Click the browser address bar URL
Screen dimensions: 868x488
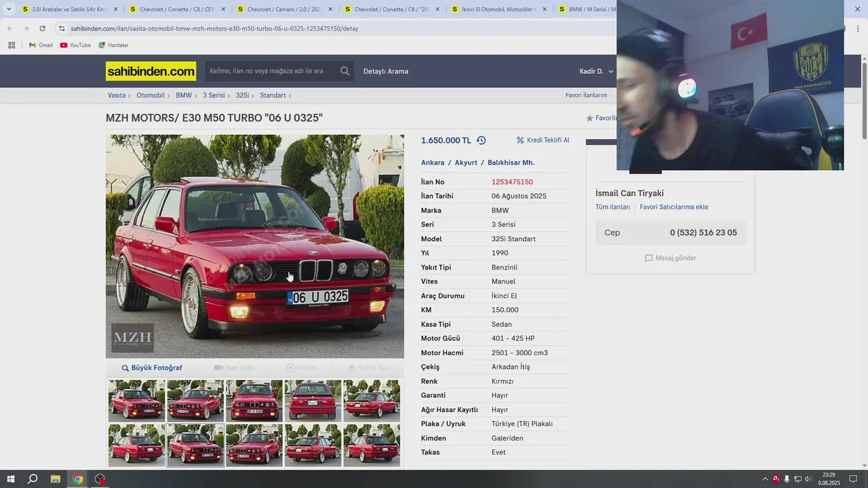coord(214,28)
